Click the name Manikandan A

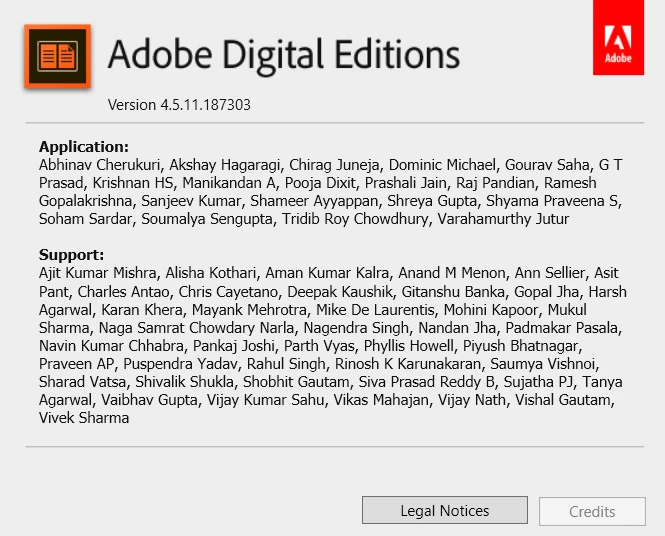tap(229, 183)
